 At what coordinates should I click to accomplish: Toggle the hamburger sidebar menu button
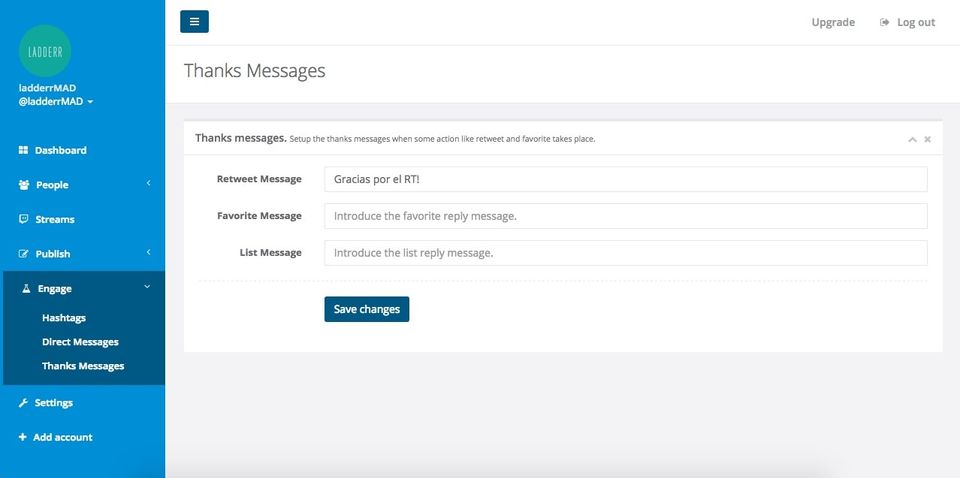tap(194, 21)
